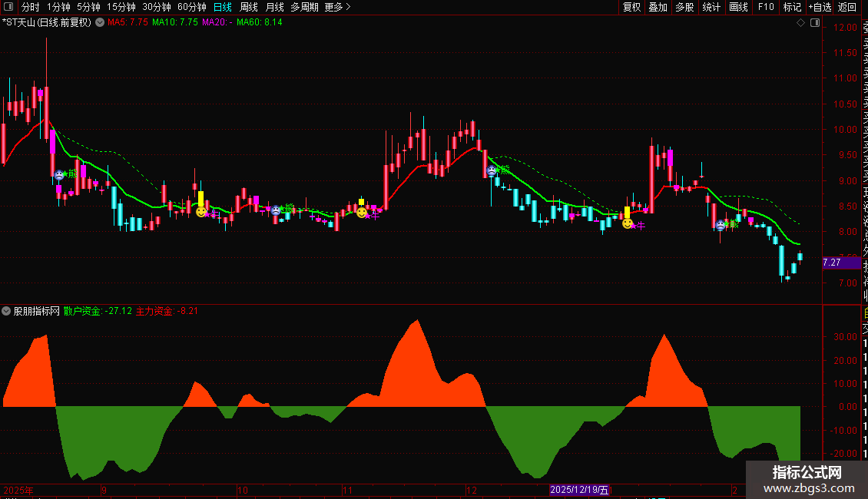Click the panel layout icon at top-left
This screenshot has height=499, width=868.
(8, 7)
